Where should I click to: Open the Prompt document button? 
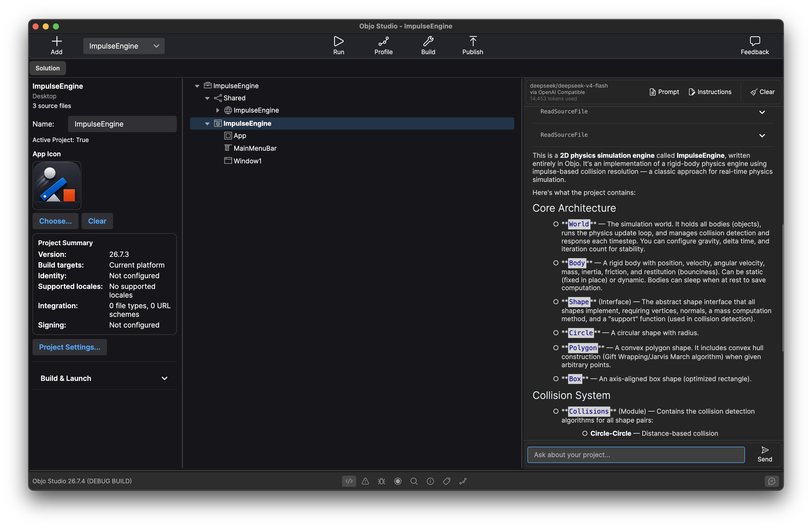point(664,92)
